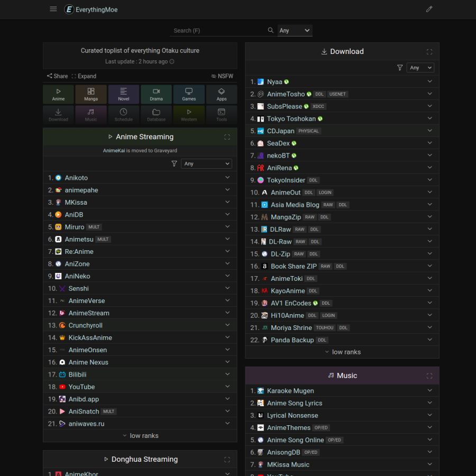Expand the Anikoto row chevron

pos(227,177)
